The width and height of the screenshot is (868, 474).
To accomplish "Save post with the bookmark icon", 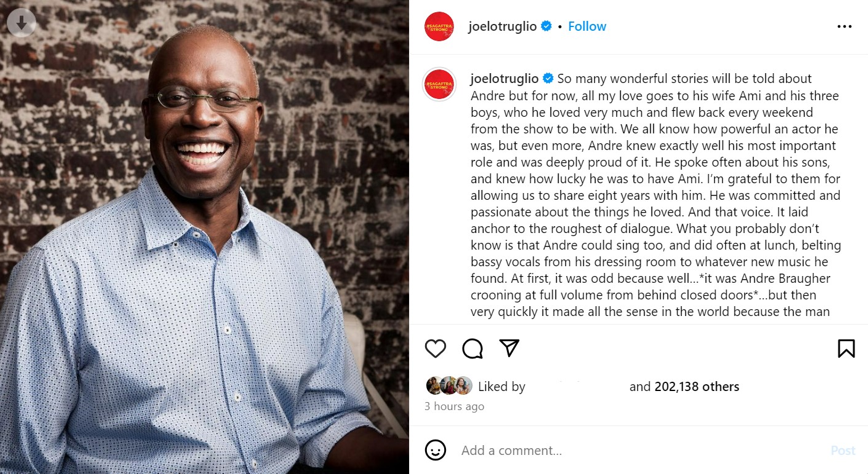I will click(846, 349).
